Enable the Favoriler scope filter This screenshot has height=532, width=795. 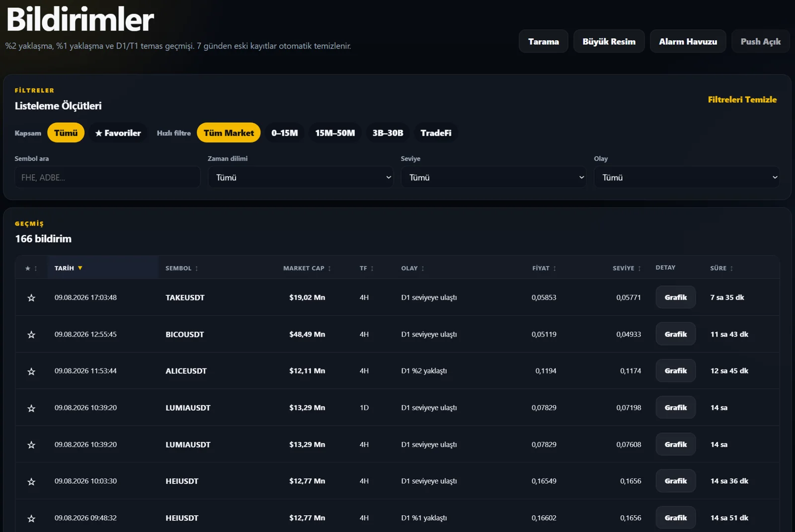click(x=118, y=133)
